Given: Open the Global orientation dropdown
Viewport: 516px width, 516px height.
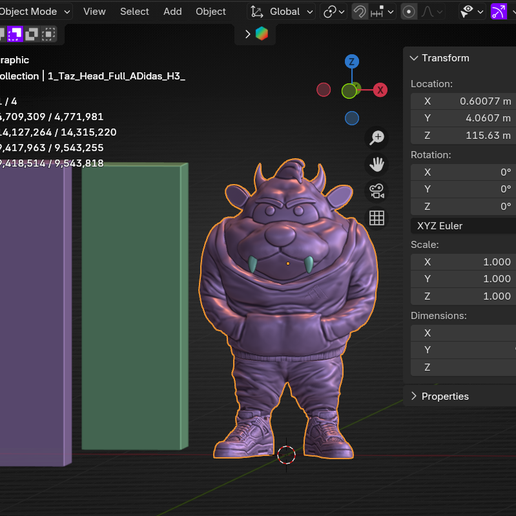Looking at the screenshot, I should [x=282, y=12].
